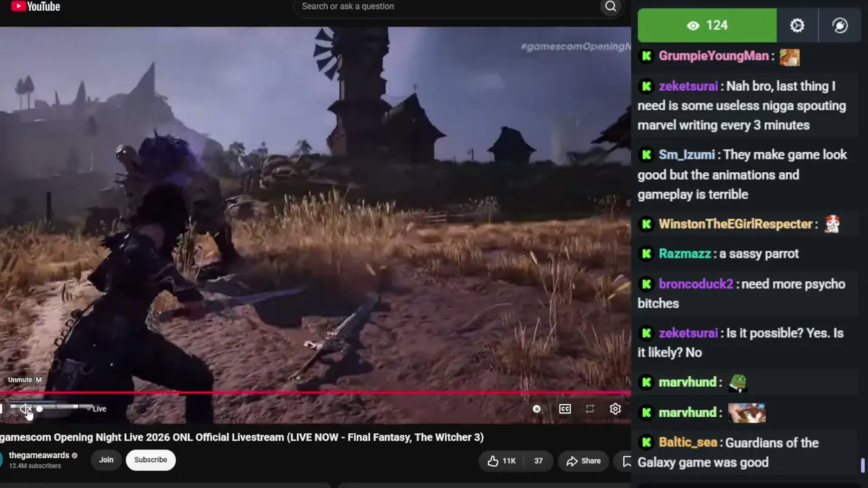Click Kick badge next to broncoduck2
Screen dimensions: 868x488
(x=646, y=284)
